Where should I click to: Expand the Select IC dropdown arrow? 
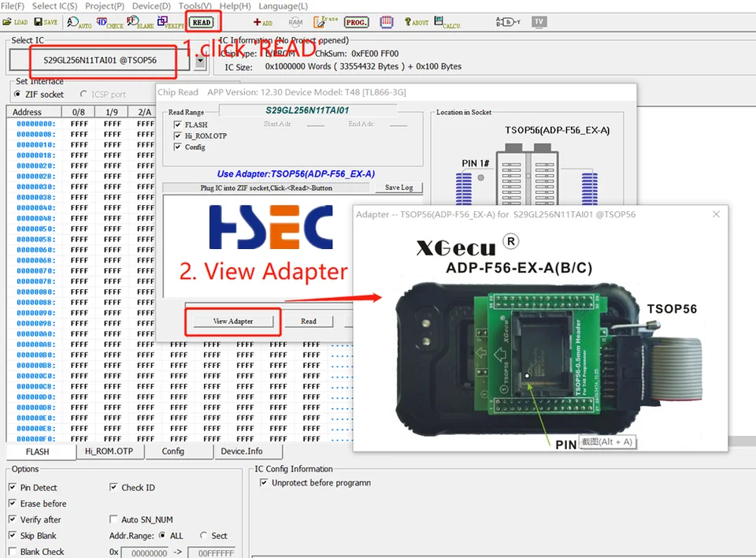pos(200,61)
